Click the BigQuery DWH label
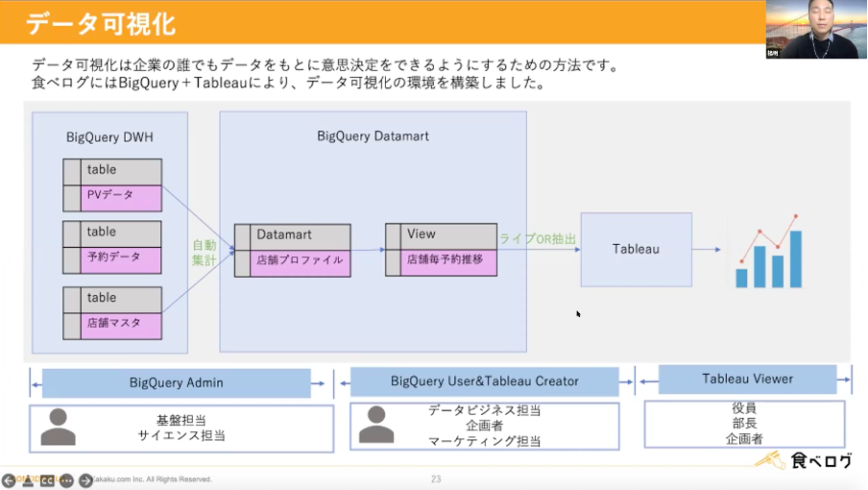The height and width of the screenshot is (490, 868). pos(109,136)
